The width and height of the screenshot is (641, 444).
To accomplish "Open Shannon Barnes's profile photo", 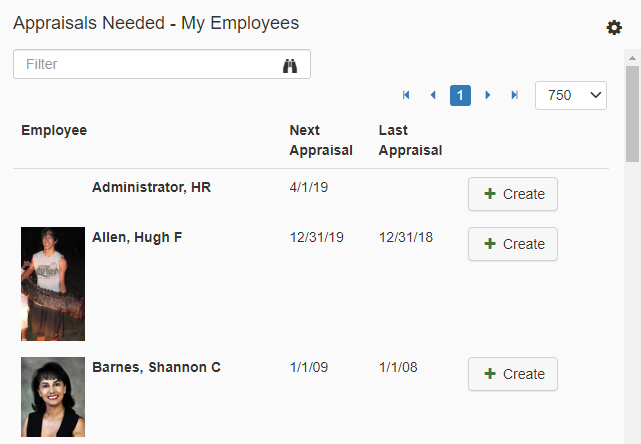I will [53, 397].
